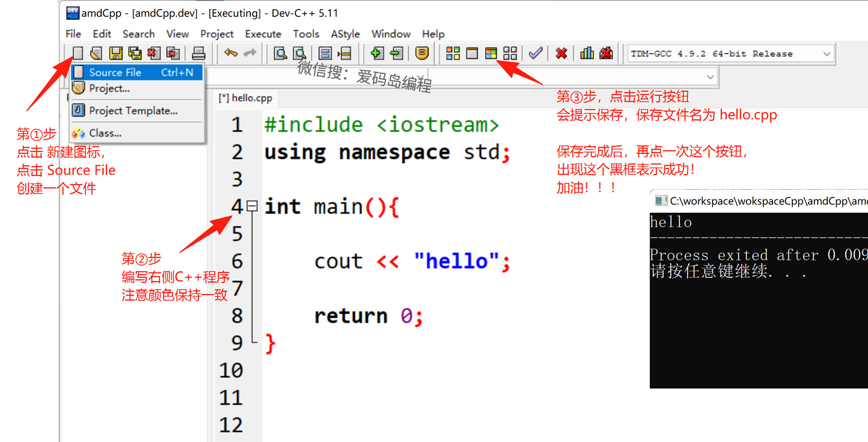Open the TDM-GCC compiler selection dropdown
The width and height of the screenshot is (868, 442).
pyautogui.click(x=827, y=54)
